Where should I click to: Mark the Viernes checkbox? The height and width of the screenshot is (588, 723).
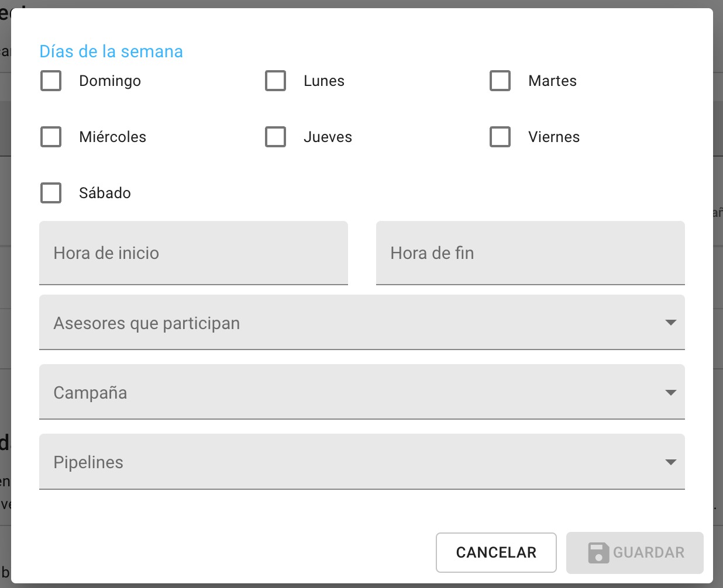point(500,137)
